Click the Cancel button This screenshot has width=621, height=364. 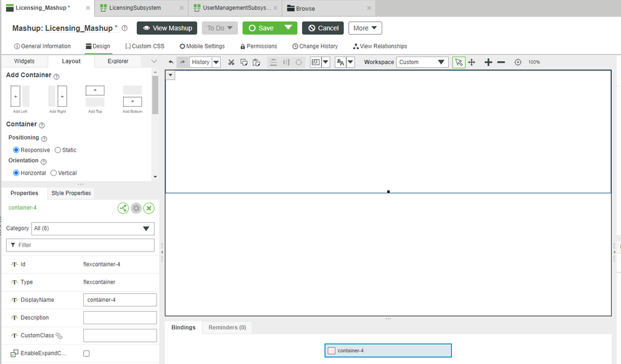tap(323, 28)
